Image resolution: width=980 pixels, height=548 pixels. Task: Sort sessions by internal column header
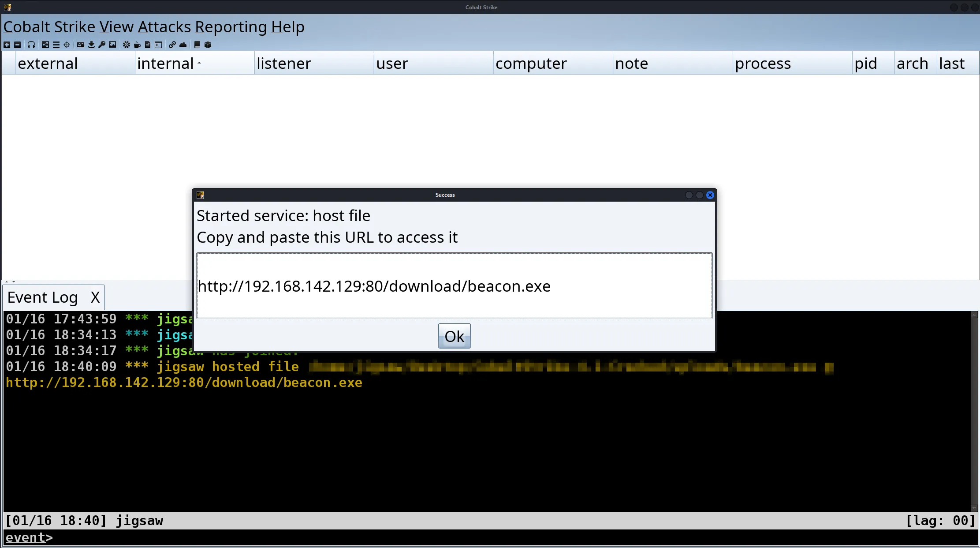tap(194, 63)
